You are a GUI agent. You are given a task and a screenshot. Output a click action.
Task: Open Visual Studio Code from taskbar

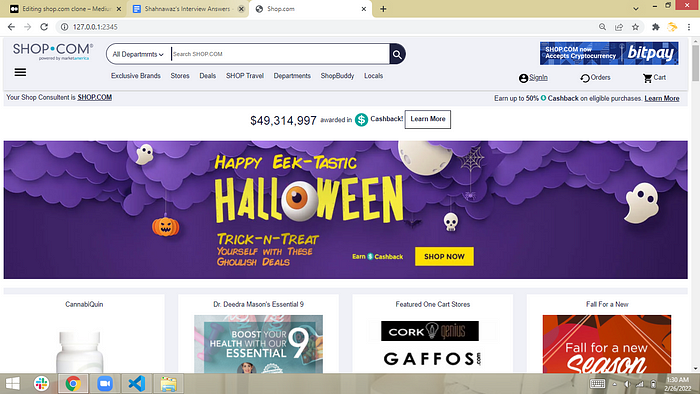[137, 383]
